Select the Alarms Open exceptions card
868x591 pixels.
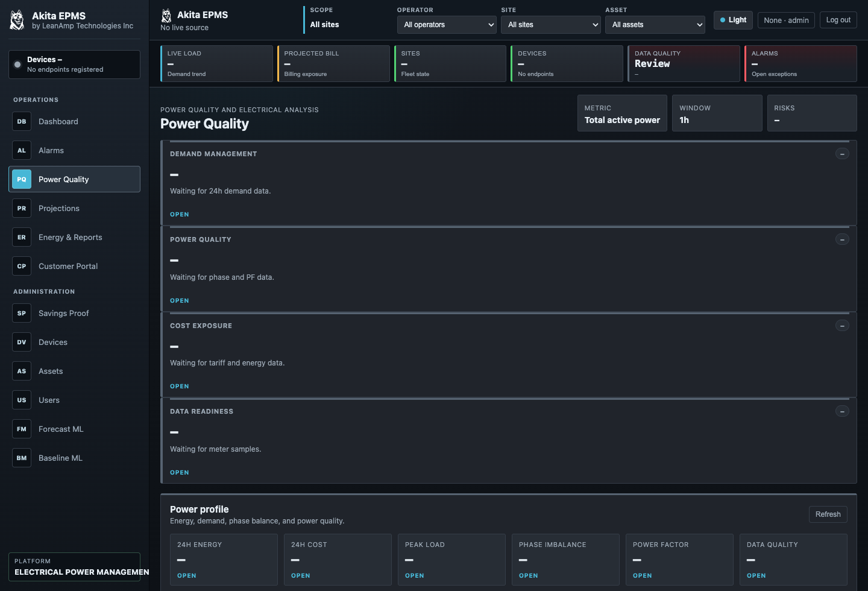click(x=800, y=63)
